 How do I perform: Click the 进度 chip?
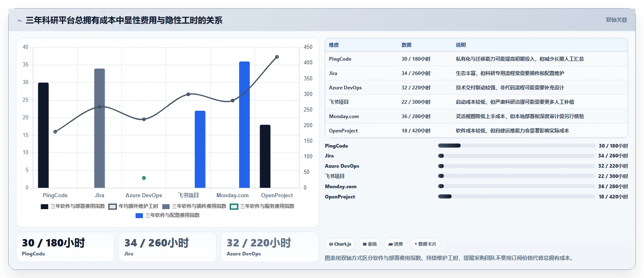point(396,244)
